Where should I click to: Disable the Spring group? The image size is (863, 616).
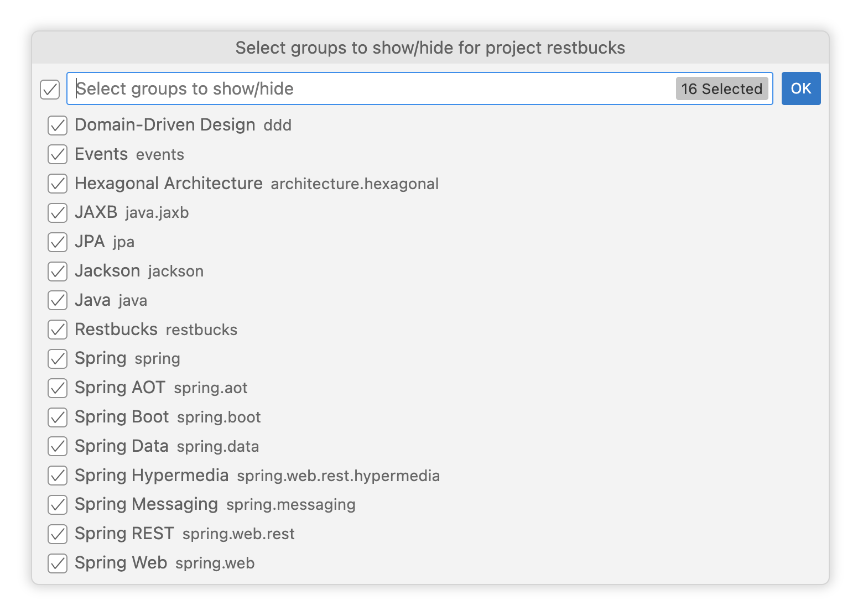click(x=58, y=359)
